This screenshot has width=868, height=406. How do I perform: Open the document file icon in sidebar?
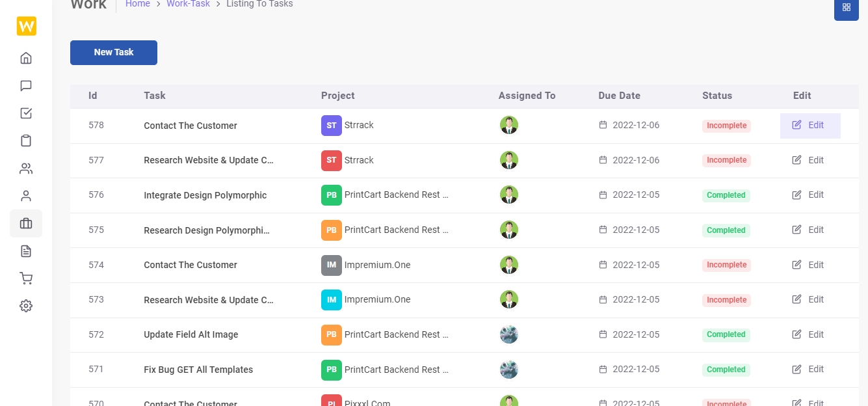pyautogui.click(x=26, y=251)
